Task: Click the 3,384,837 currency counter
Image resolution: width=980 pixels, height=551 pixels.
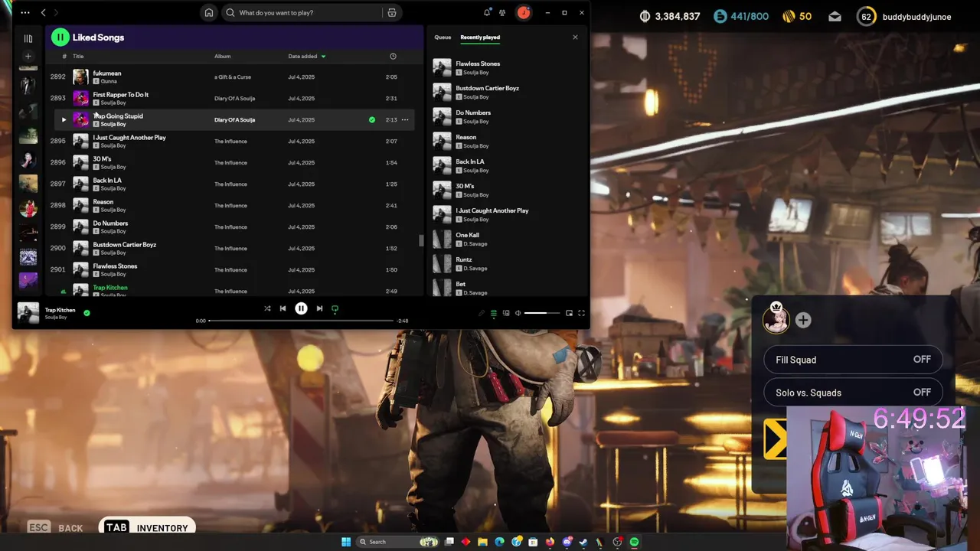Action: (x=669, y=16)
